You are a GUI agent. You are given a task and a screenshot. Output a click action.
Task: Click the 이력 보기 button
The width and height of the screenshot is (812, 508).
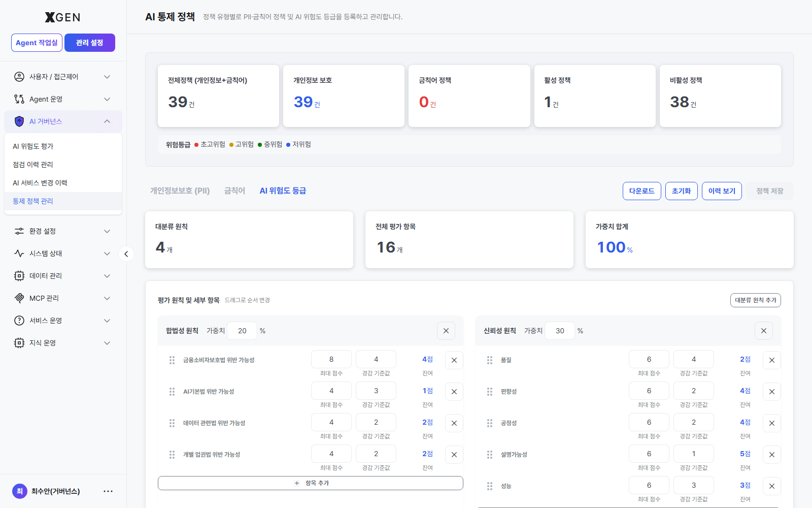pos(722,191)
